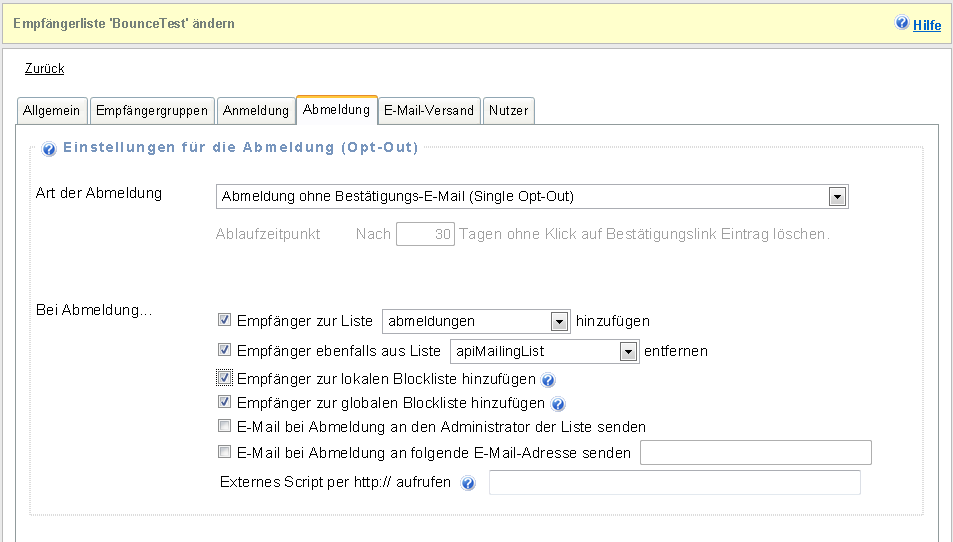The image size is (953, 542).
Task: Enable email to following address checkbox
Action: point(224,452)
